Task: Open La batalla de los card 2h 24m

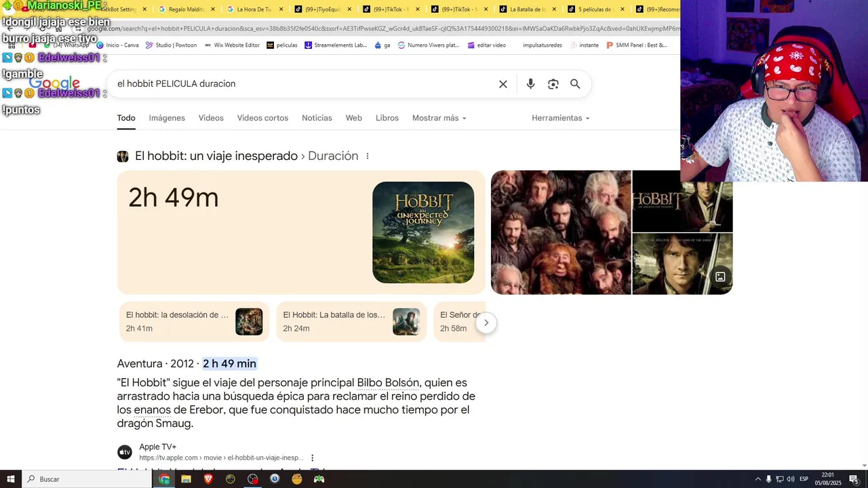Action: [x=351, y=322]
